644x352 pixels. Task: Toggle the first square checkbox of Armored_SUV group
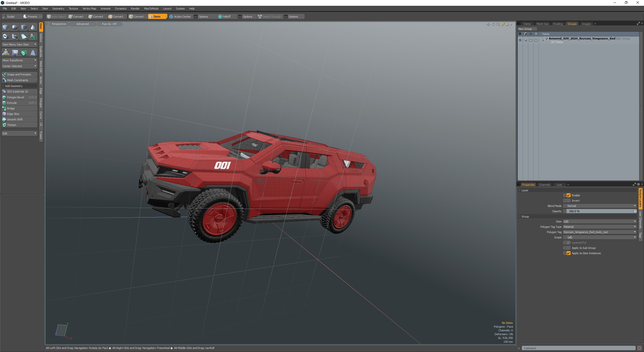click(531, 40)
